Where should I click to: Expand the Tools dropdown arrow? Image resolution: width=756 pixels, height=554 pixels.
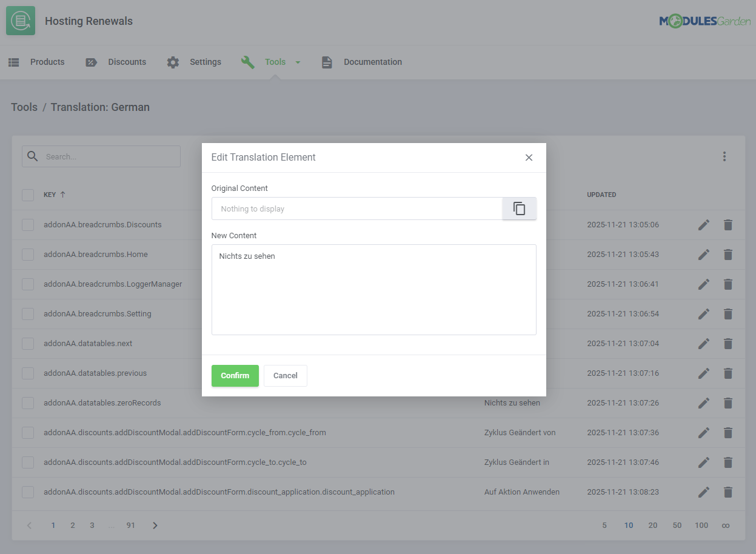298,62
